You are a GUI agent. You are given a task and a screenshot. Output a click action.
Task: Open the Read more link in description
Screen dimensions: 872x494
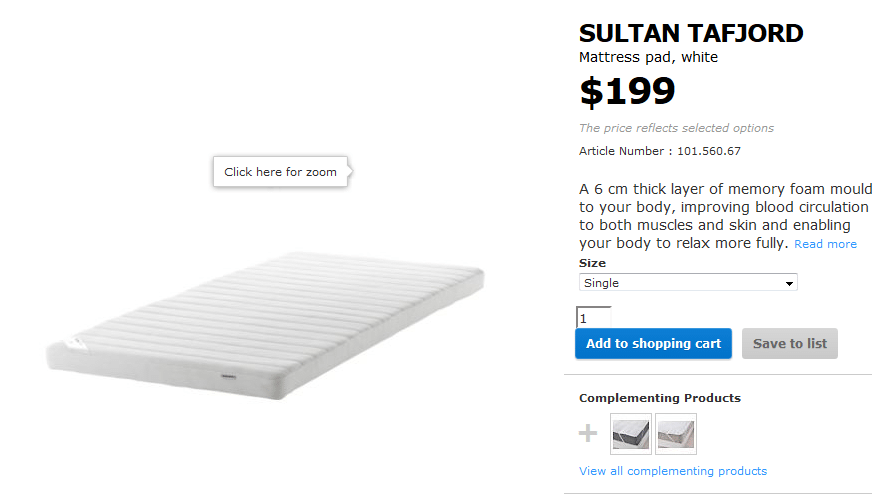[x=825, y=244]
